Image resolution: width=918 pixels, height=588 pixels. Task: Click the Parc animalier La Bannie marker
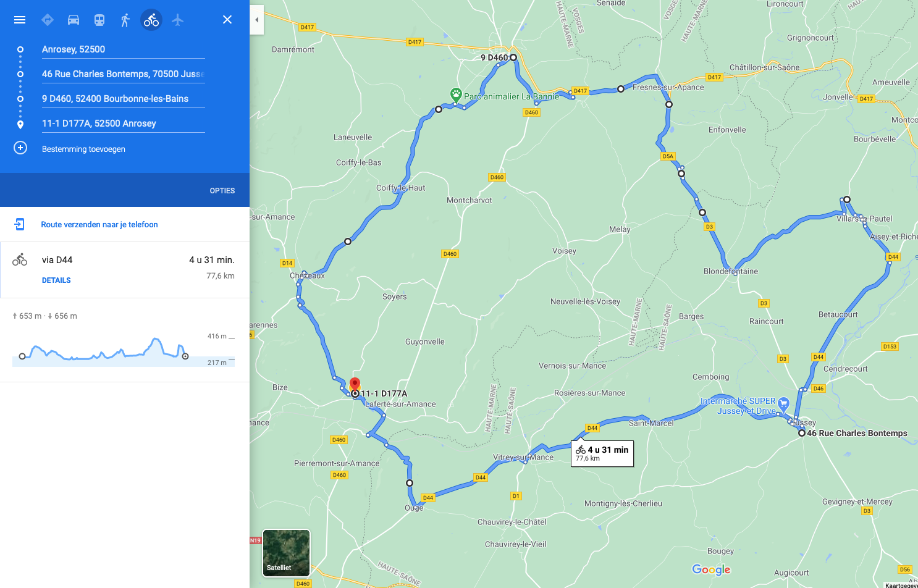456,95
